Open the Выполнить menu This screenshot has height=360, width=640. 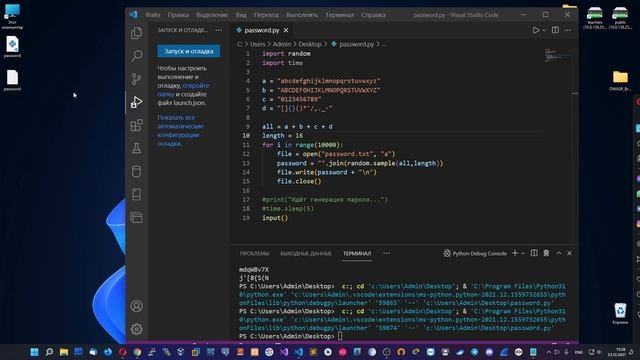coord(302,15)
